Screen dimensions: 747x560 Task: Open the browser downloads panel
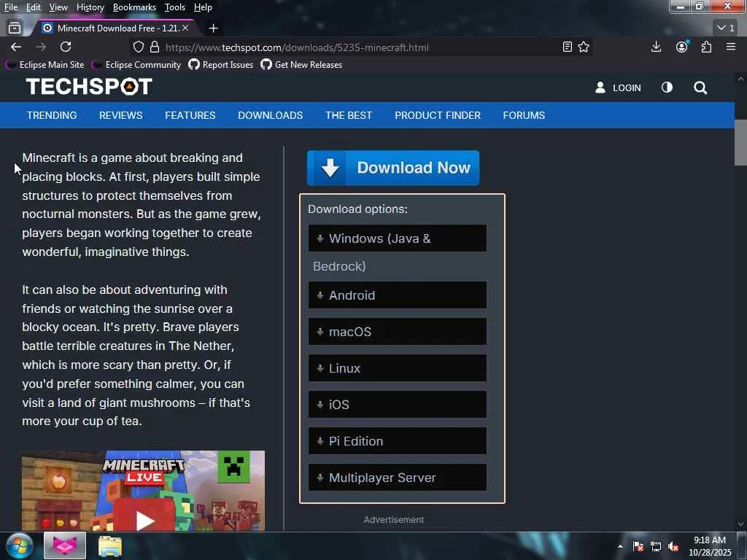[x=656, y=47]
